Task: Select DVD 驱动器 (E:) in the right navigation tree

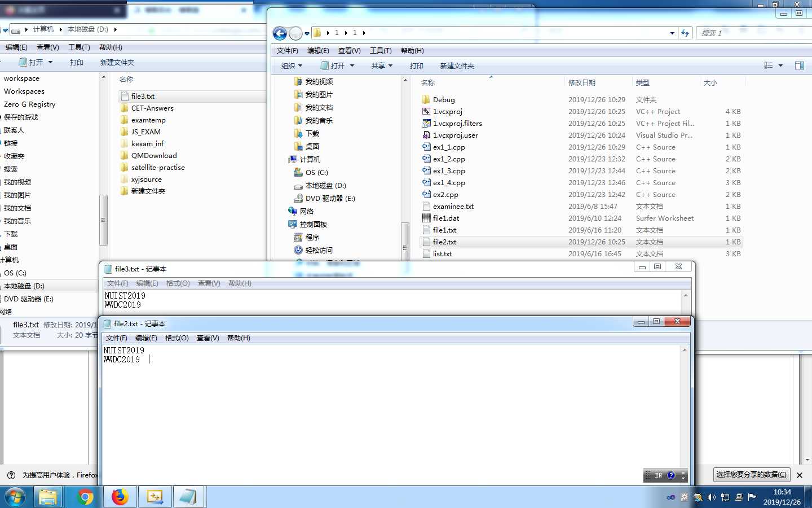Action: click(x=330, y=198)
